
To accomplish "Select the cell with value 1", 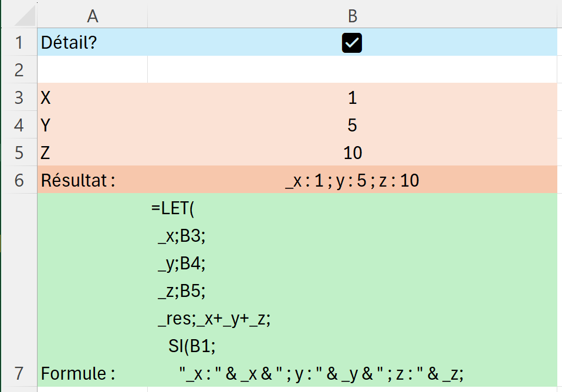I will coord(352,97).
